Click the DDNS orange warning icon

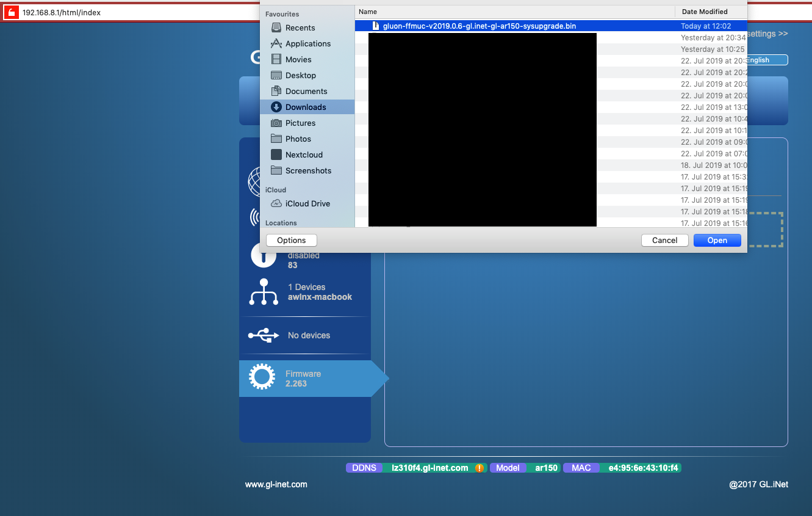coord(479,468)
